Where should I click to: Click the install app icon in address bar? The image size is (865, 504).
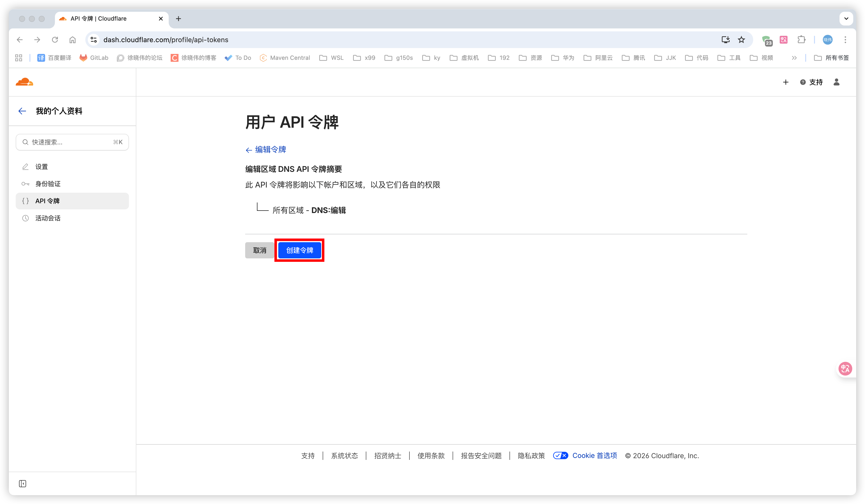click(x=725, y=40)
